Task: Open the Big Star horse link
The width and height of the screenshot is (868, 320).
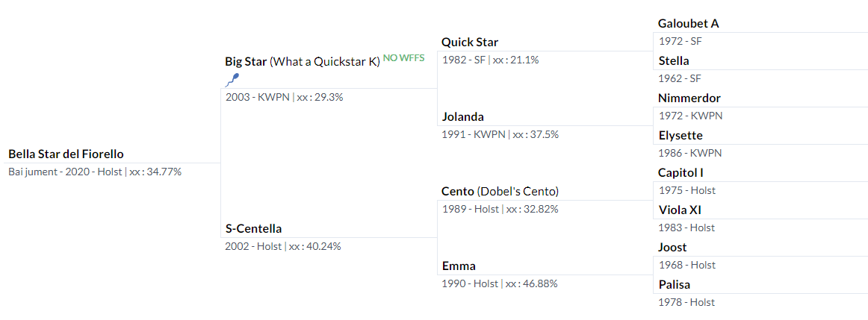Action: (x=246, y=61)
